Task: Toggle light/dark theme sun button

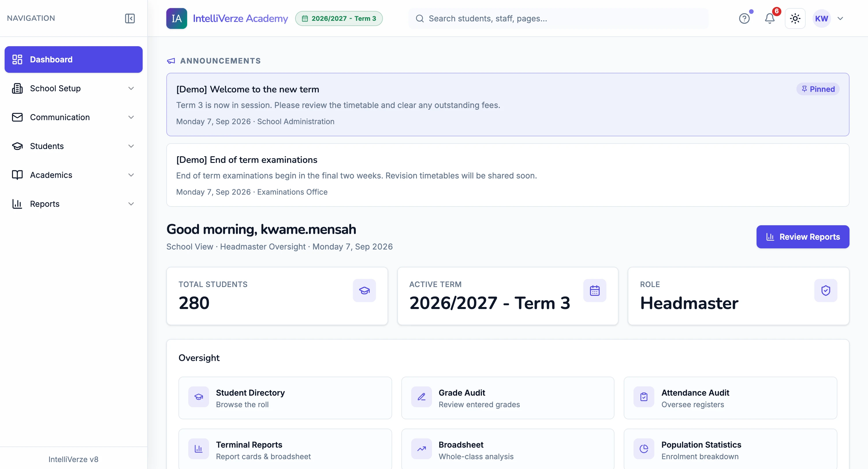Action: pos(795,18)
